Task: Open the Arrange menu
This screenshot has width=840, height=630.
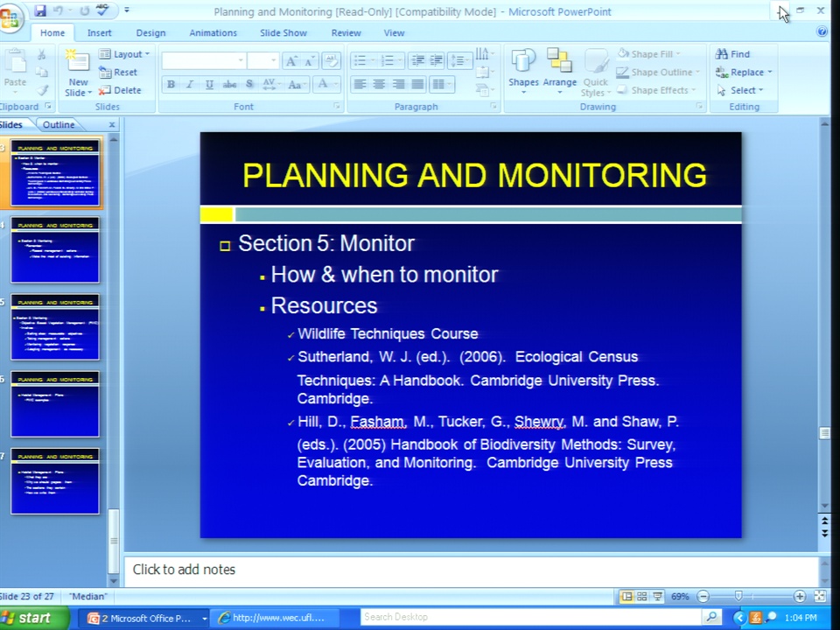Action: coord(560,72)
